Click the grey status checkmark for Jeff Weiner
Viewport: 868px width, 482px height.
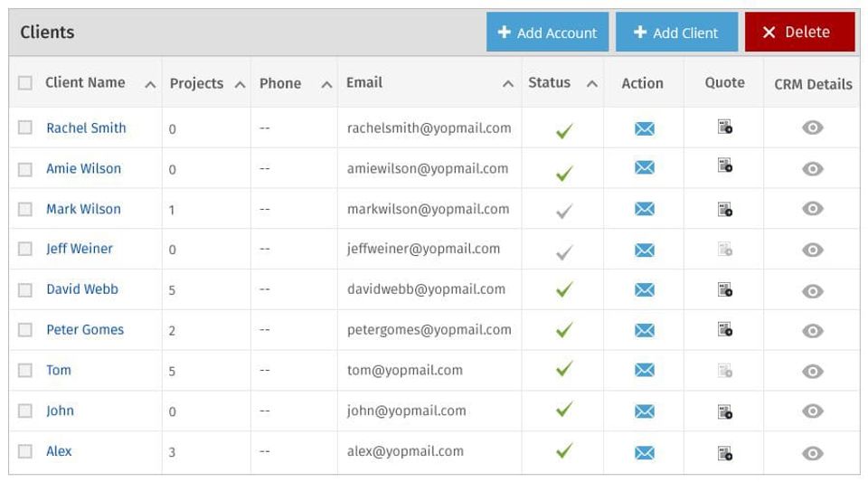tap(564, 252)
